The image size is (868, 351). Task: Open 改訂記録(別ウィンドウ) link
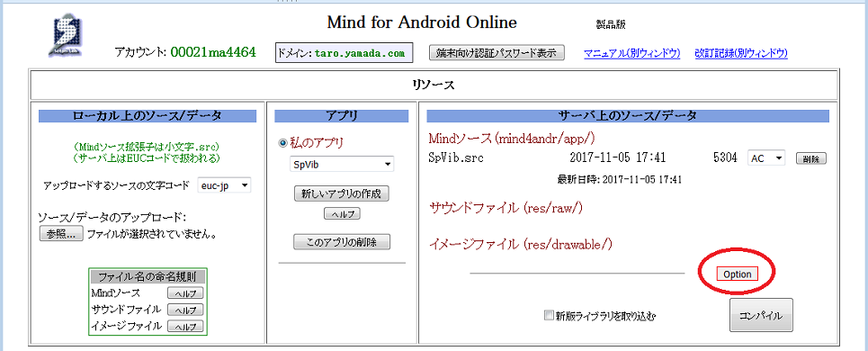point(740,53)
